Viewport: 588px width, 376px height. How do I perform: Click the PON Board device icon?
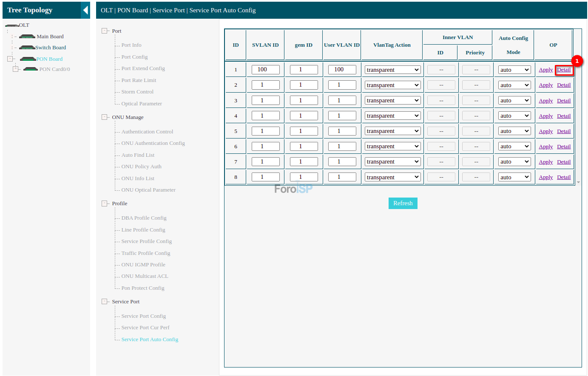pyautogui.click(x=28, y=59)
